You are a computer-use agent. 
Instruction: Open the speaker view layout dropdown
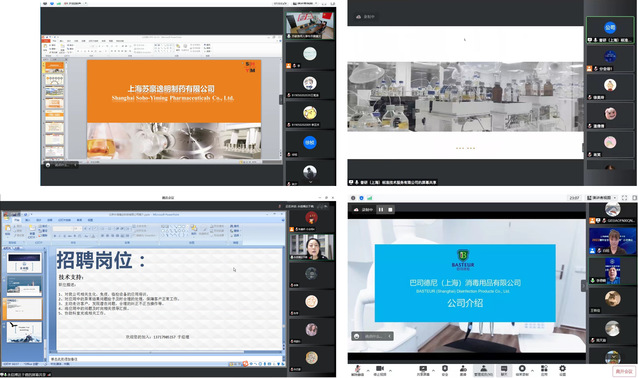[601, 198]
